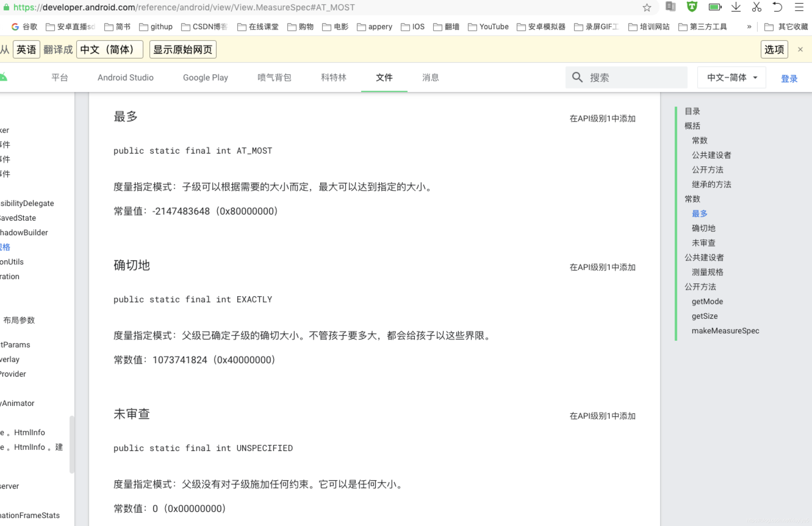Screen dimensions: 812x526
Task: Click the undo/restore closed tab icon
Action: coord(777,7)
